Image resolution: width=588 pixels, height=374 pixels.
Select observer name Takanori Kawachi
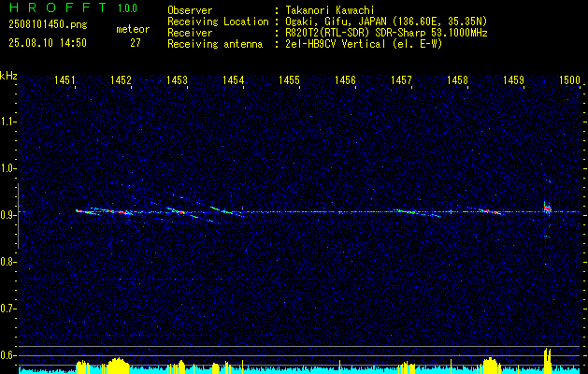point(330,10)
